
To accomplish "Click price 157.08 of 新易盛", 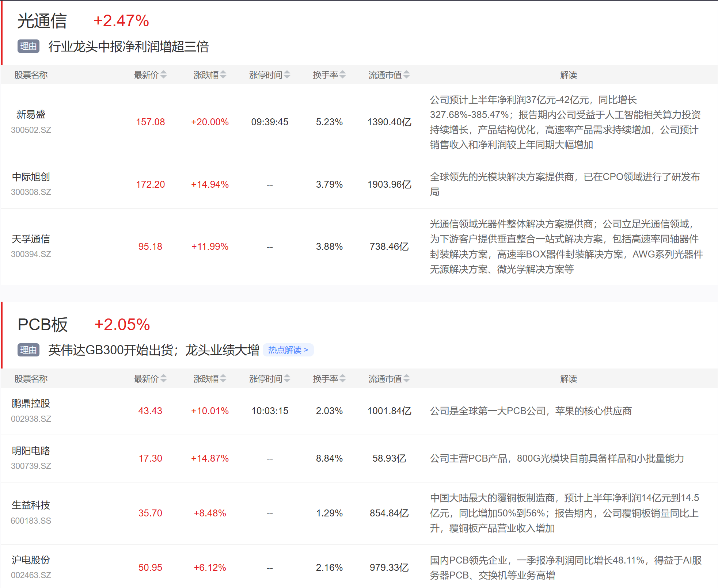I will pyautogui.click(x=150, y=122).
